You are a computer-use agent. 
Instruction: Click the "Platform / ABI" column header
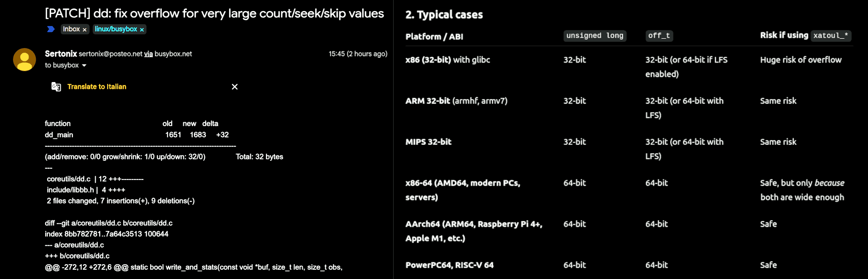coord(434,37)
